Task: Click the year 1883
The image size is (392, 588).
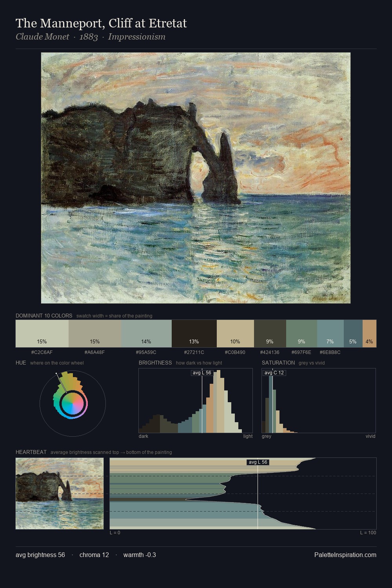Action: click(89, 37)
